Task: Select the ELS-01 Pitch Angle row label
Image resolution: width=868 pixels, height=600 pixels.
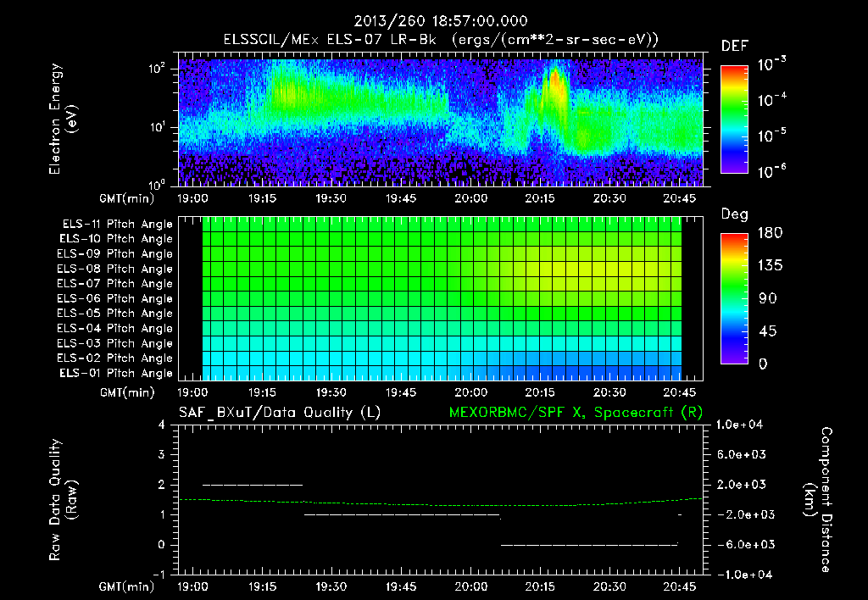Action: tap(116, 374)
